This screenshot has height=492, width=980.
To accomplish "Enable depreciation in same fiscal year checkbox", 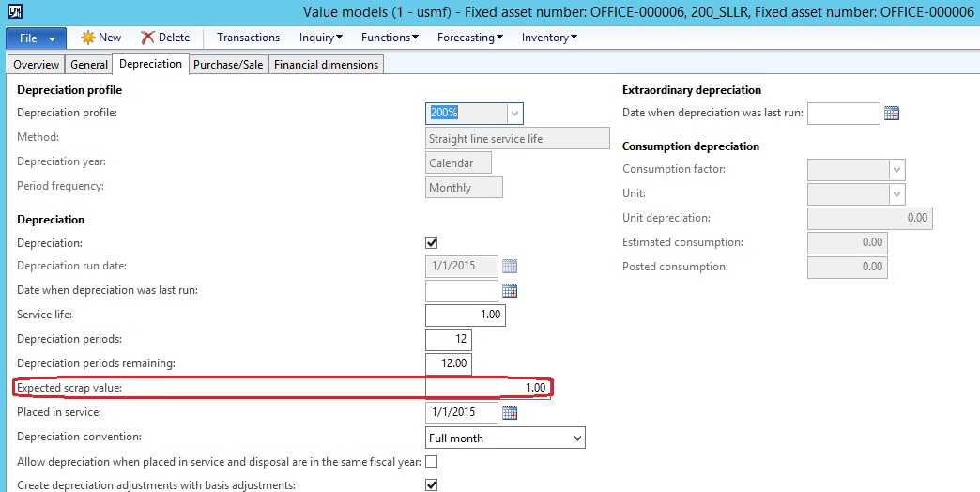I will point(432,462).
